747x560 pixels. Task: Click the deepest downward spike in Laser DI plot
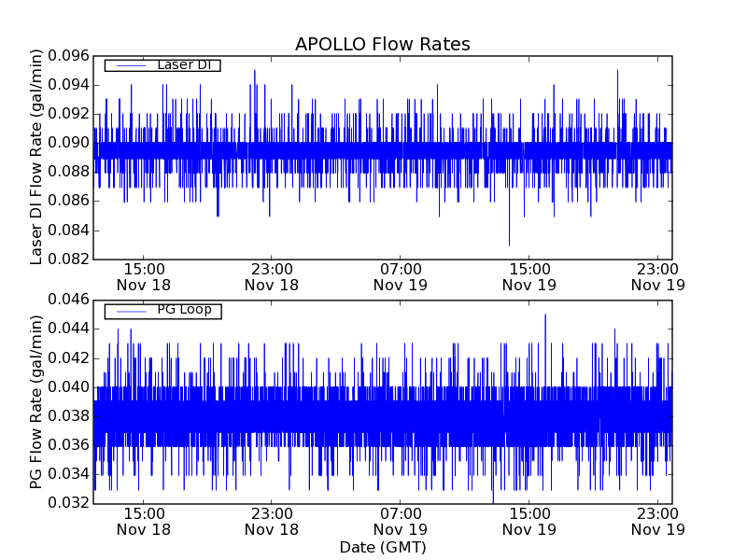click(509, 243)
